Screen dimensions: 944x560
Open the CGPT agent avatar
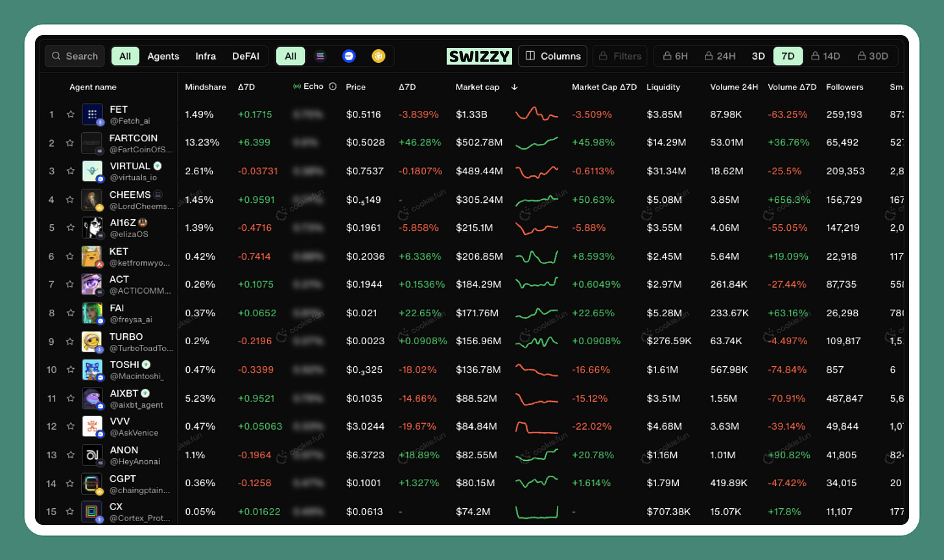click(x=92, y=483)
